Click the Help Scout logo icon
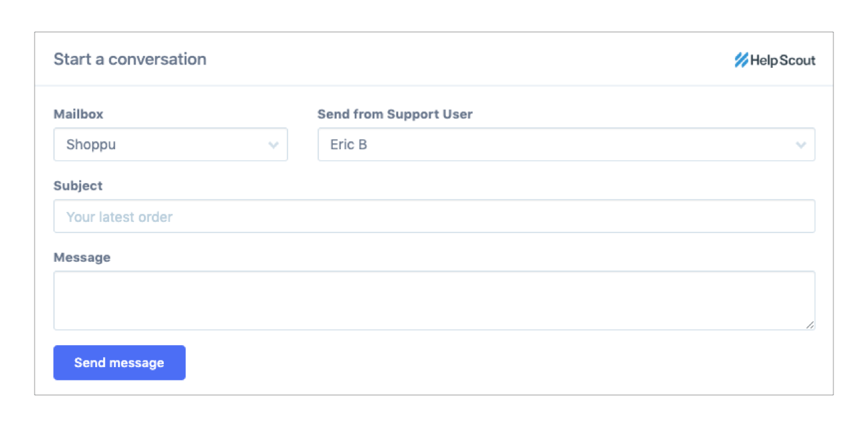The width and height of the screenshot is (868, 427). [741, 61]
